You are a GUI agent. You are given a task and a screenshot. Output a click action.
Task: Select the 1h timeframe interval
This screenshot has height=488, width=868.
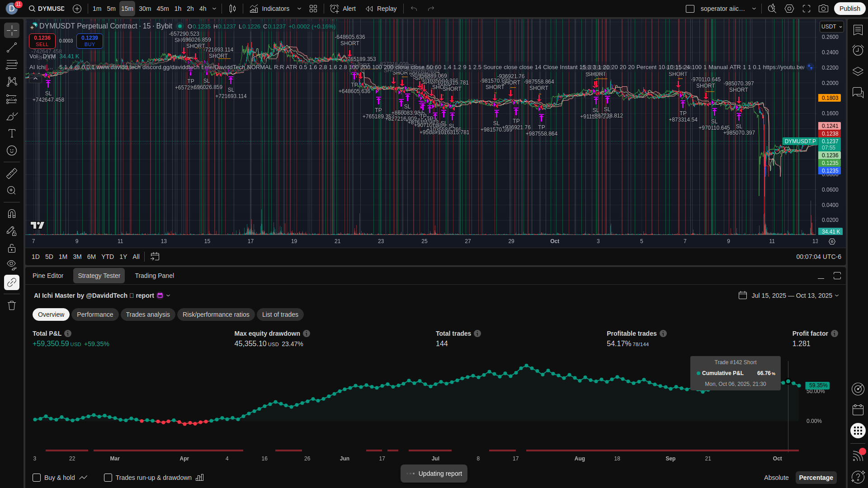point(178,9)
